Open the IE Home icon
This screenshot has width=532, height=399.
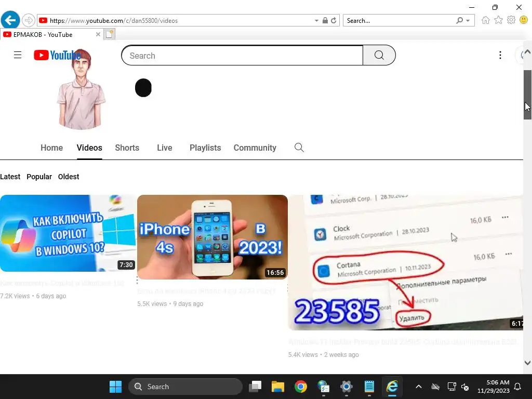[x=486, y=20]
